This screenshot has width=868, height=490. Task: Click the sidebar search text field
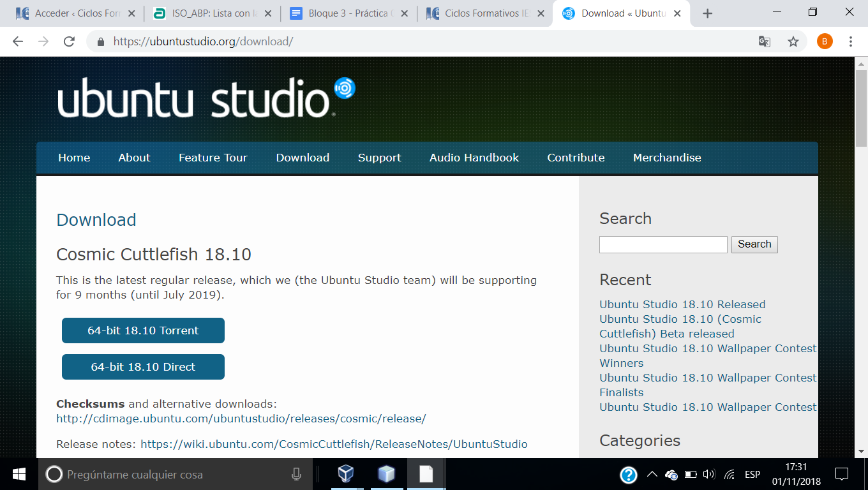(x=662, y=244)
